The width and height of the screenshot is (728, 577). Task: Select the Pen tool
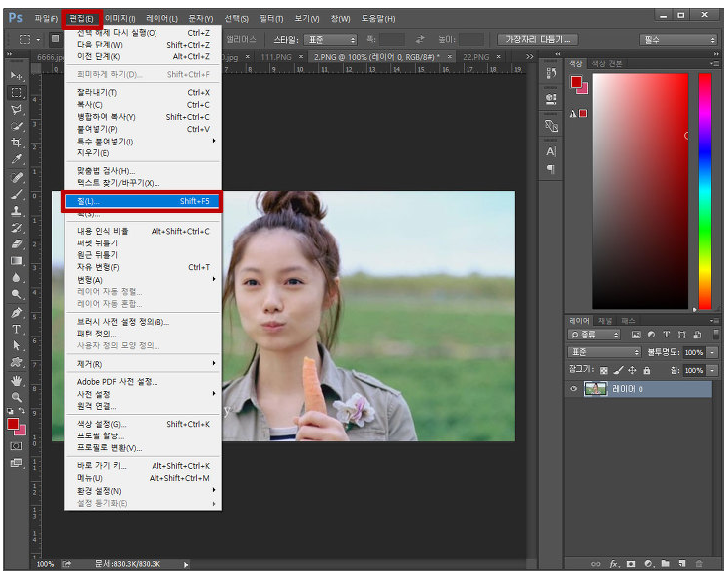point(16,312)
